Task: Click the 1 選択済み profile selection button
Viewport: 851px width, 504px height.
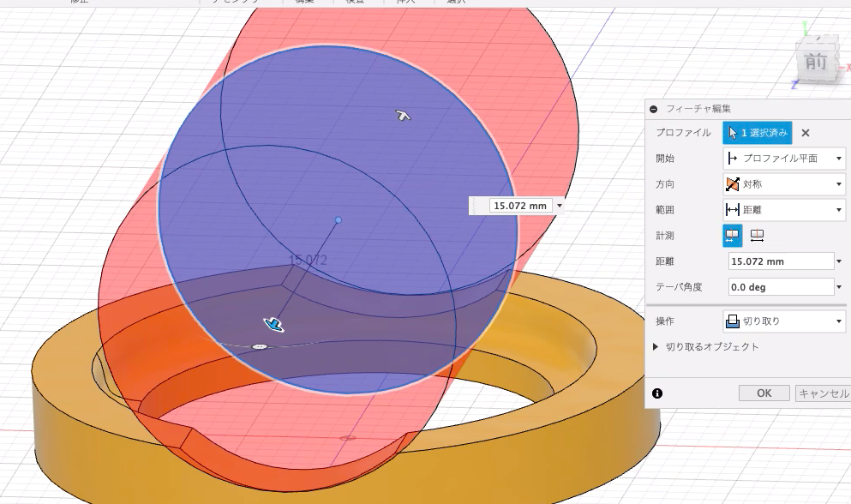Action: coord(757,133)
